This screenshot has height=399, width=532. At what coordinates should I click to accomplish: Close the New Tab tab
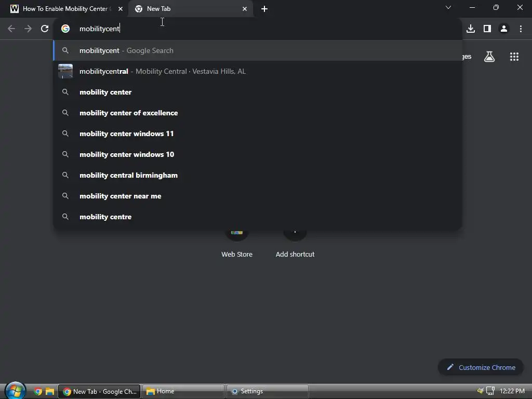[x=245, y=9]
